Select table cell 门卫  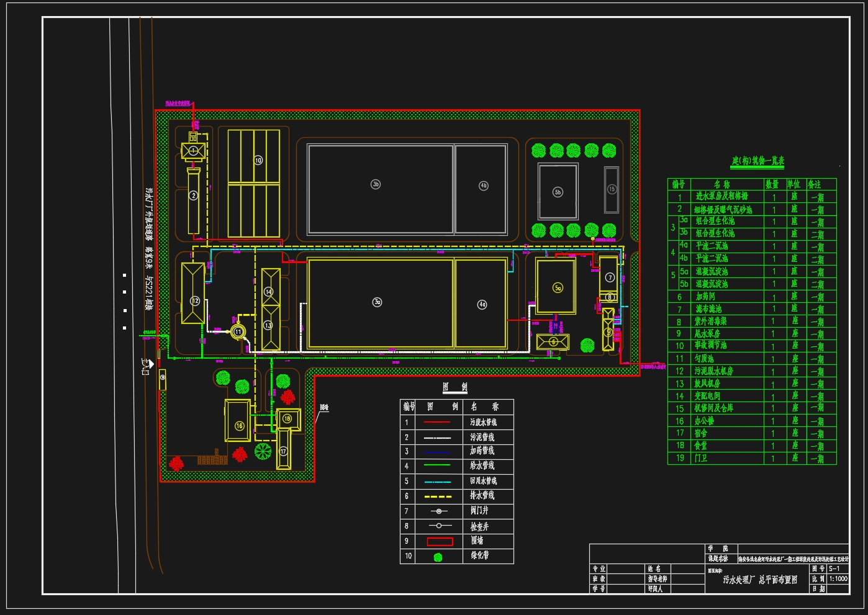click(701, 458)
